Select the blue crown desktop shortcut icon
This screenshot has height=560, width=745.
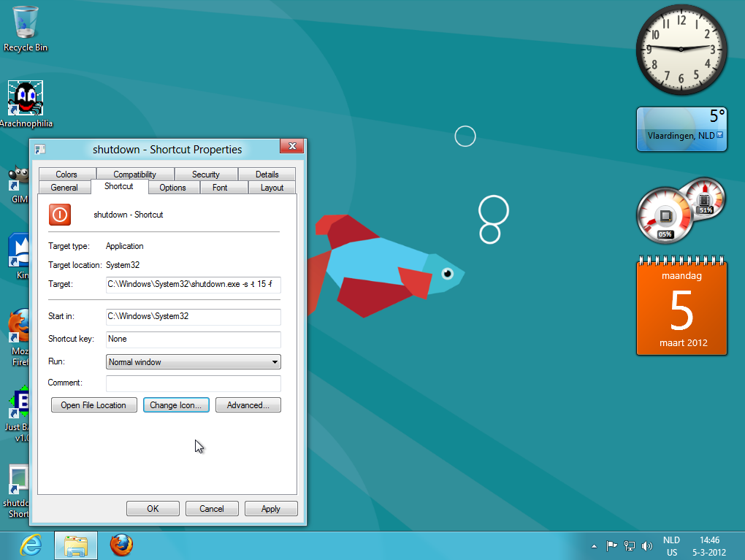[19, 256]
